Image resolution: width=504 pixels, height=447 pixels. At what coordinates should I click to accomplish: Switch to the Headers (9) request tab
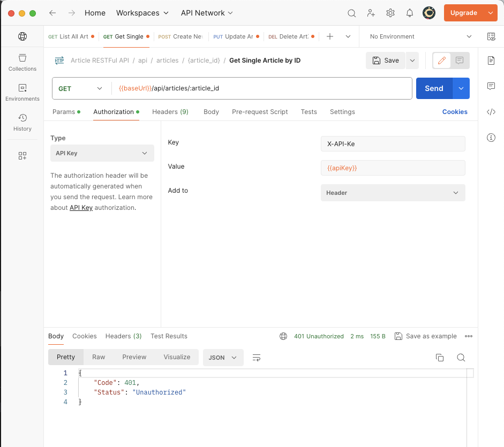pos(170,112)
